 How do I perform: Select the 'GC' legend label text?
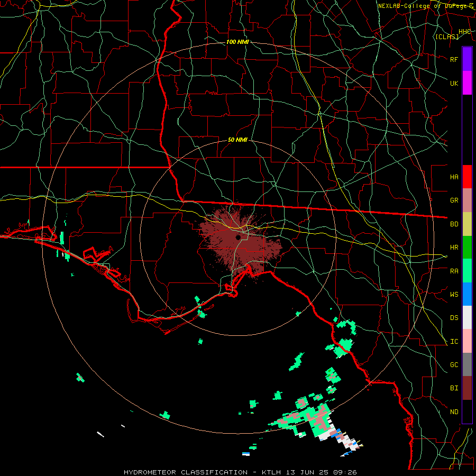coord(454,365)
